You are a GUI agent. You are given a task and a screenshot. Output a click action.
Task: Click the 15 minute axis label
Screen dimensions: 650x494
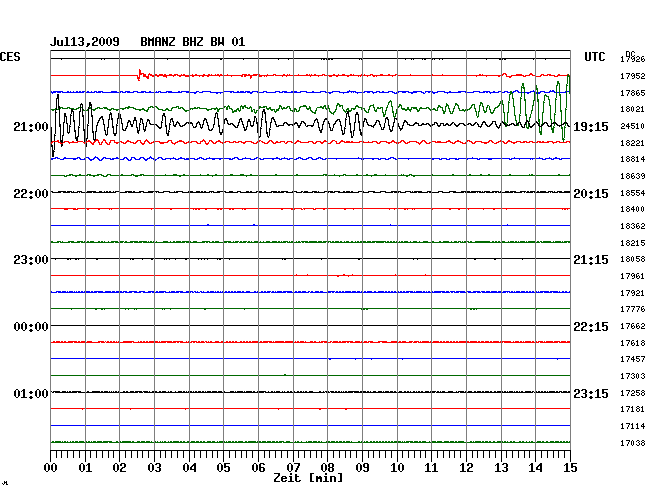(570, 468)
